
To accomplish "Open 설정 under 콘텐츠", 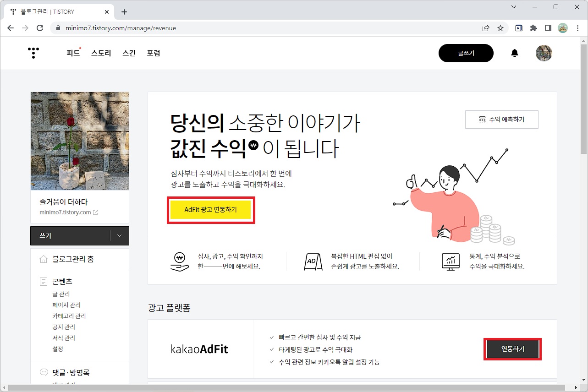I will [58, 349].
